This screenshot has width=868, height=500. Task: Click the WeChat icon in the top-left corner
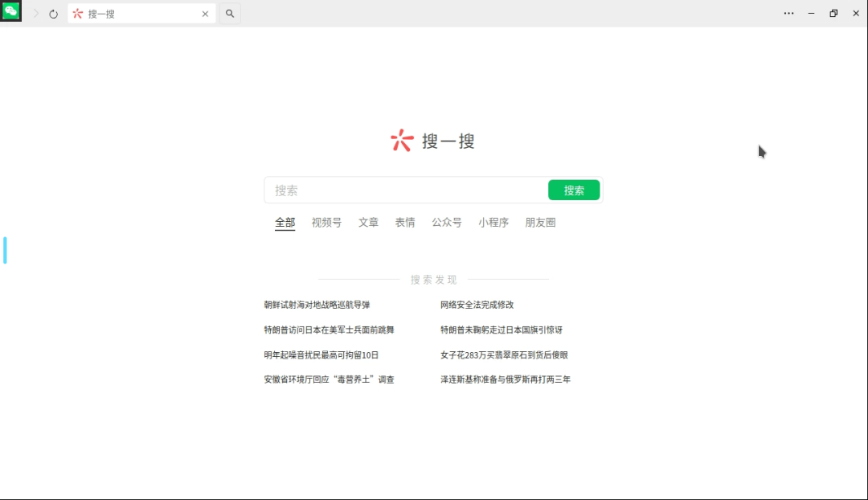click(x=10, y=13)
